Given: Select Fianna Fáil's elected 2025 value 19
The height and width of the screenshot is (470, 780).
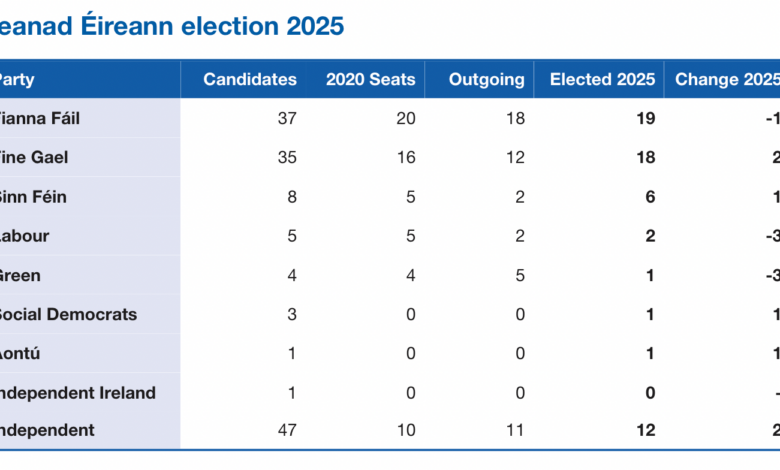Looking at the screenshot, I should pos(645,119).
